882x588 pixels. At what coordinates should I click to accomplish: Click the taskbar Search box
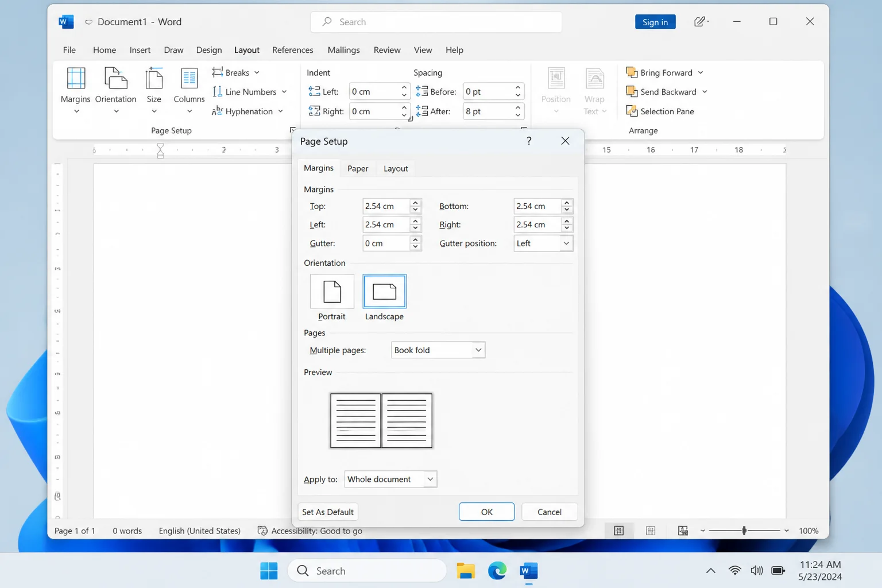click(367, 571)
